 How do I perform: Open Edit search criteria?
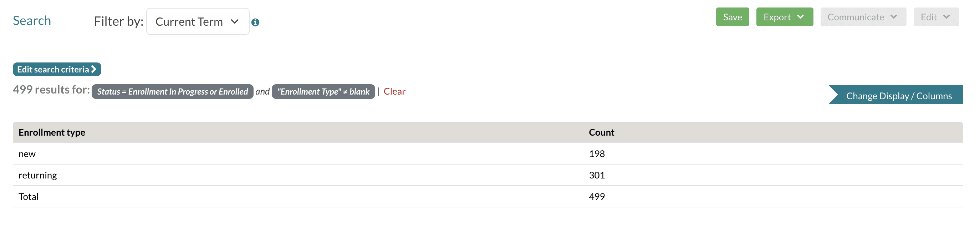tap(57, 69)
